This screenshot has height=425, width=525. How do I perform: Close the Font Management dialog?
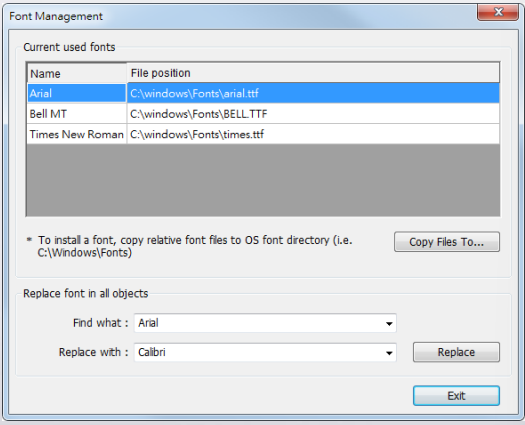click(498, 12)
